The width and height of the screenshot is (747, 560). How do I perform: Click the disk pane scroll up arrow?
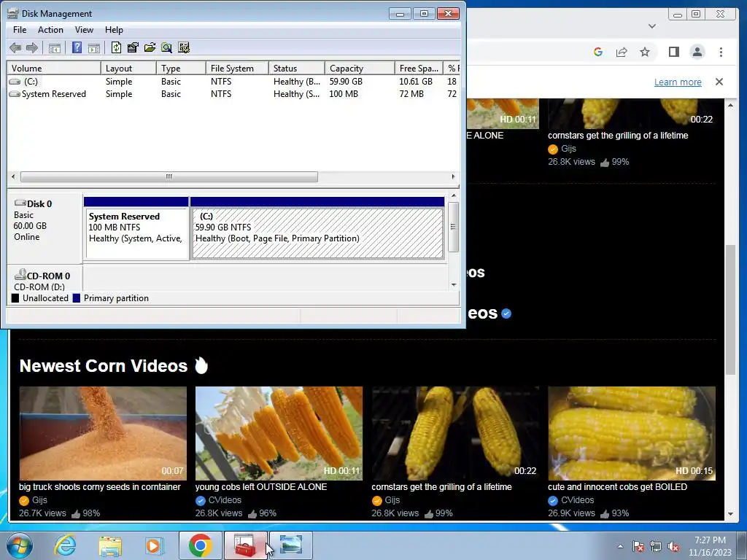point(454,195)
